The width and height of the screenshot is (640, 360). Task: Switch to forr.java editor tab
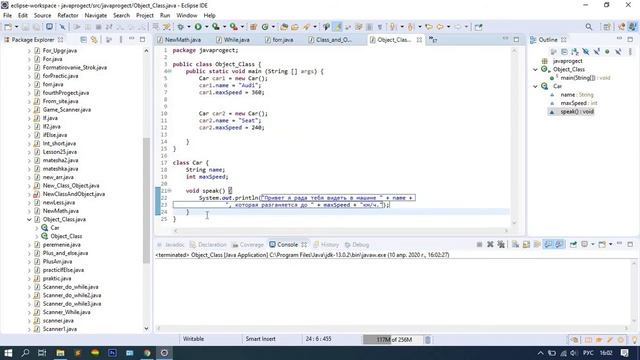click(x=279, y=40)
